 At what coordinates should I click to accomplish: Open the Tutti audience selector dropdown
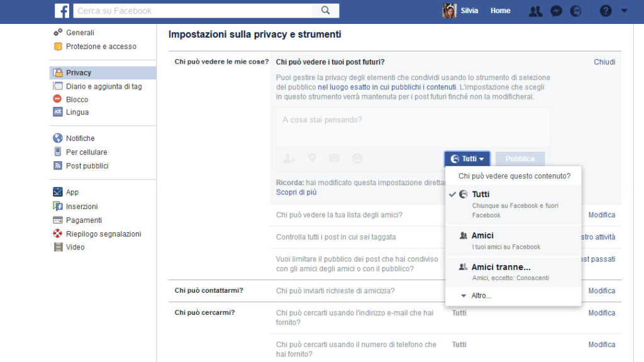[x=467, y=159]
